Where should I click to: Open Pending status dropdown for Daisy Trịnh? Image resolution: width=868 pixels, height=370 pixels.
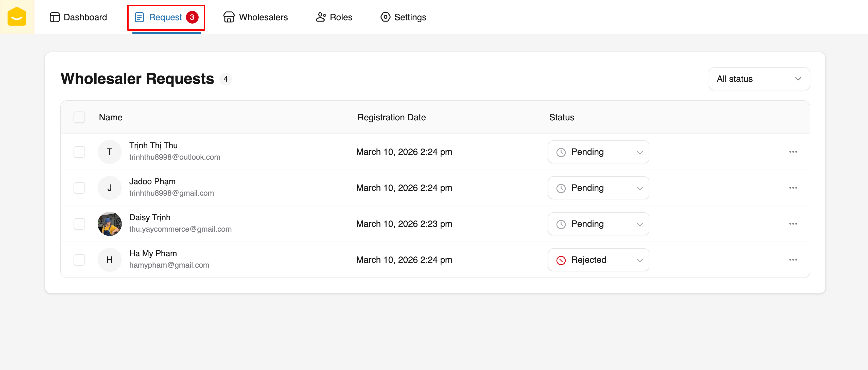pos(598,224)
